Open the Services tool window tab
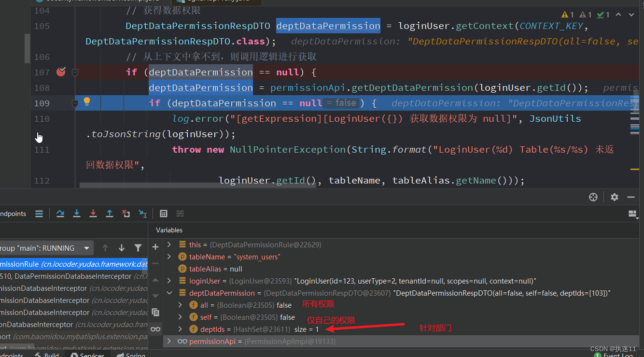 (87, 355)
